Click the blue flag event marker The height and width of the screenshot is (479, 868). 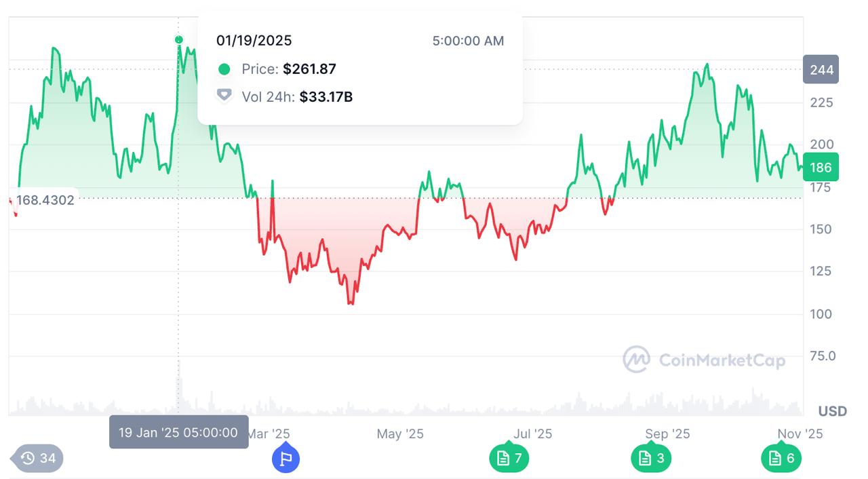[285, 459]
